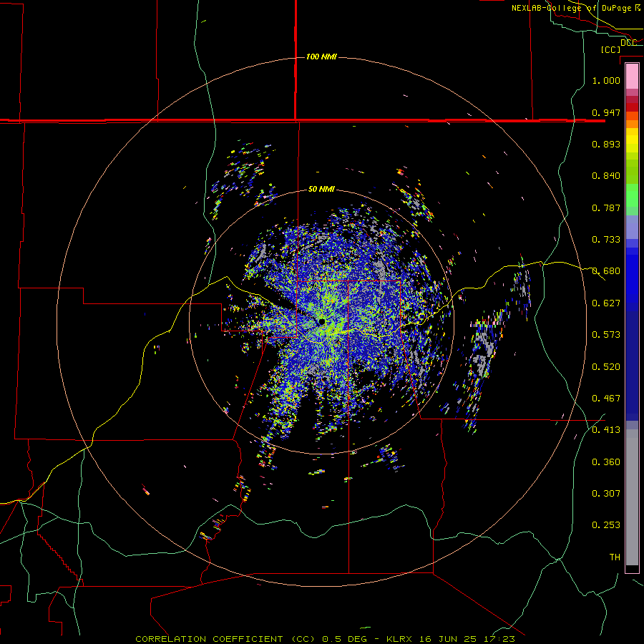This screenshot has width=644, height=644.
Task: Click the 0.680 legend value
Action: click(x=606, y=271)
